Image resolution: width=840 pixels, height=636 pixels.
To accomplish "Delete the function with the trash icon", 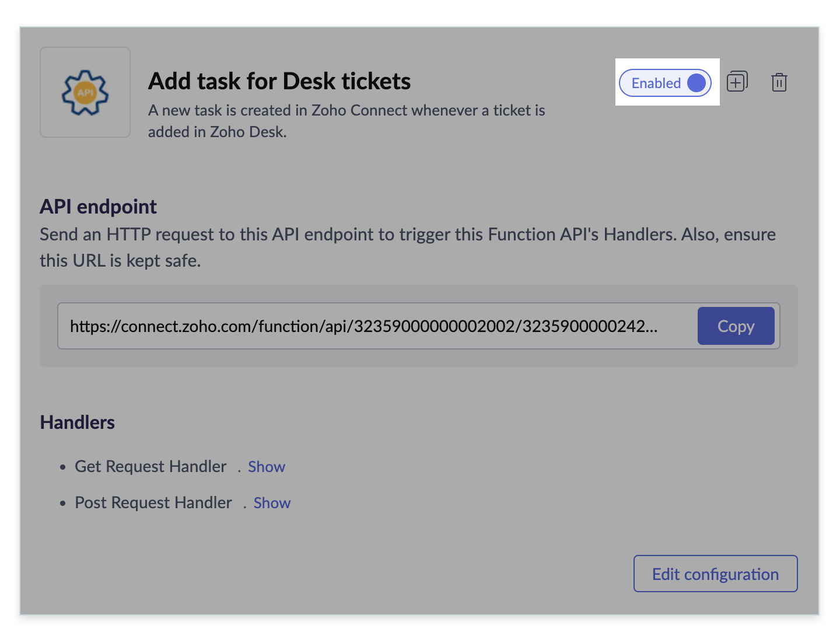I will 779,82.
